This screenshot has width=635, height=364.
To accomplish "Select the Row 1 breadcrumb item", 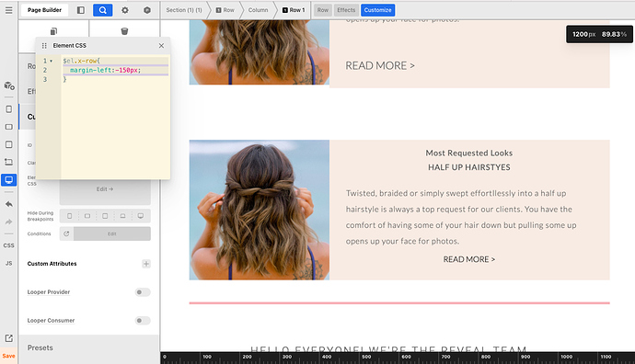I will point(294,10).
